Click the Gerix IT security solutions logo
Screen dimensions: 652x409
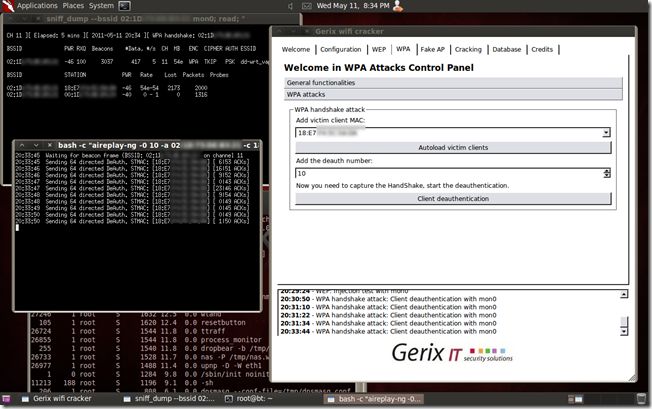tap(452, 353)
